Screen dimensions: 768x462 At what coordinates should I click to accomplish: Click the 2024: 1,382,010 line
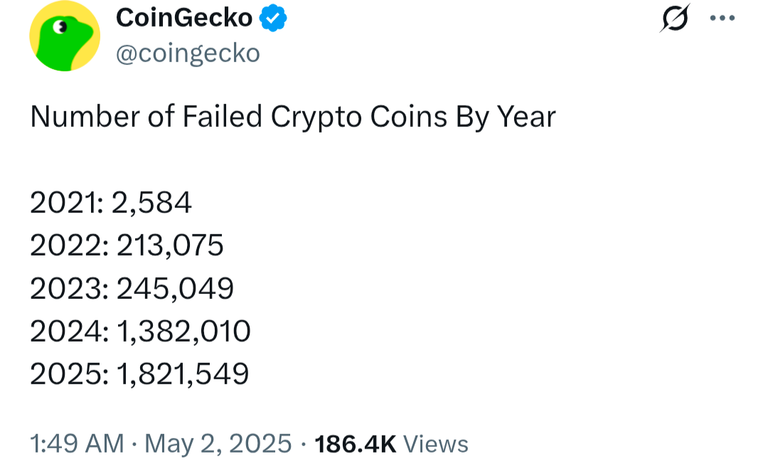pyautogui.click(x=141, y=331)
